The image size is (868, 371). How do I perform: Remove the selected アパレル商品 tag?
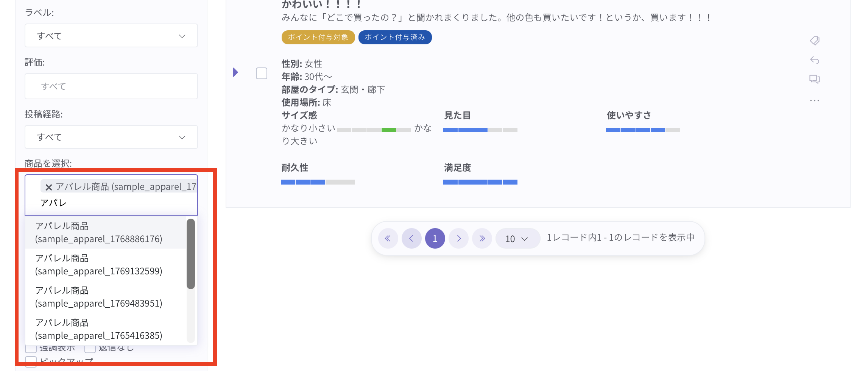[x=49, y=187]
